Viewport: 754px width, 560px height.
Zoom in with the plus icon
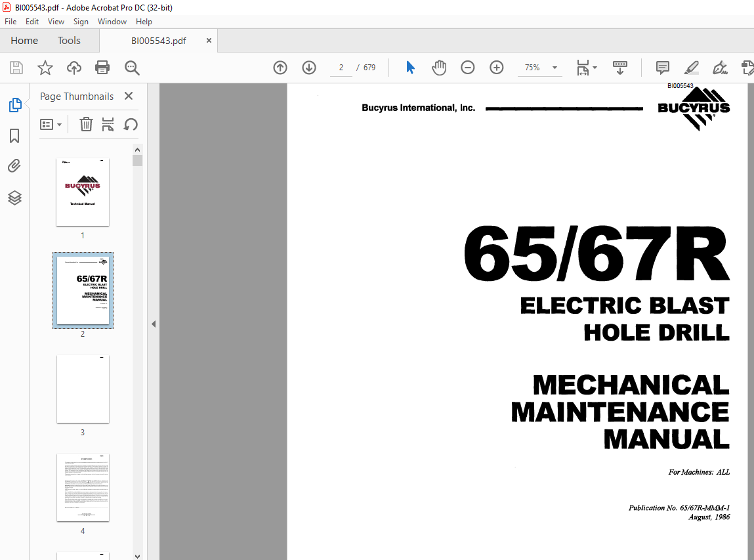pyautogui.click(x=496, y=68)
